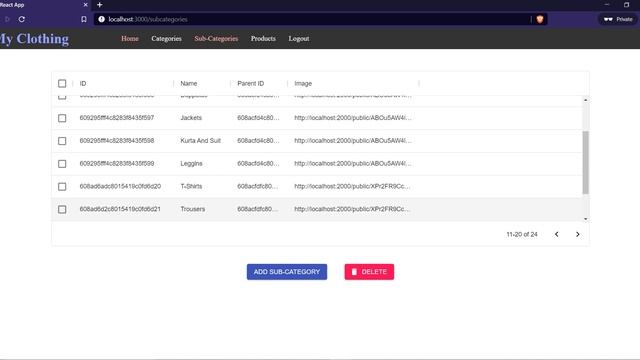Click the Trousers row image URL cell

[x=353, y=209]
